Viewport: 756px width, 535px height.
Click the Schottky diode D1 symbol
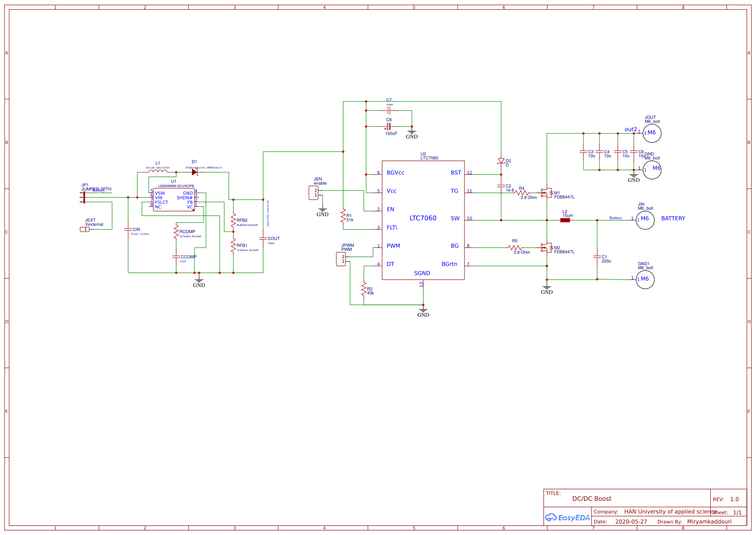point(194,171)
